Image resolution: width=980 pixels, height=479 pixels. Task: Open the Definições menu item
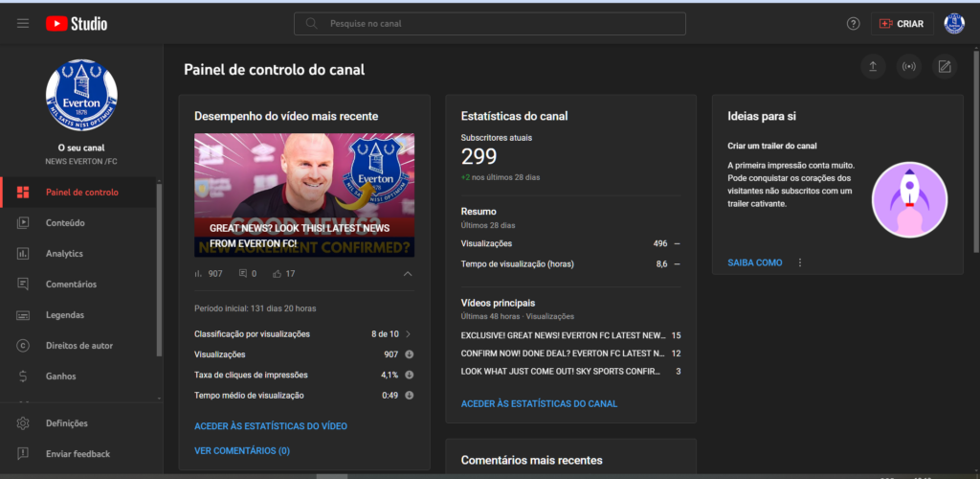tap(81, 423)
